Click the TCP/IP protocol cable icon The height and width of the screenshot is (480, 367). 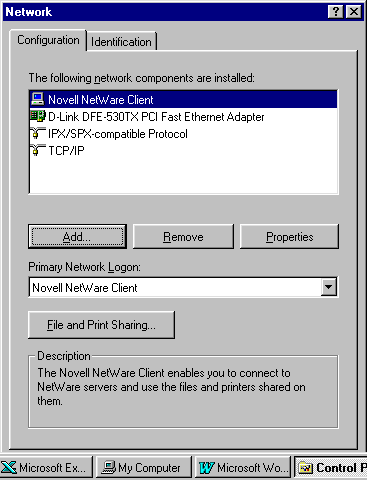[x=38, y=150]
